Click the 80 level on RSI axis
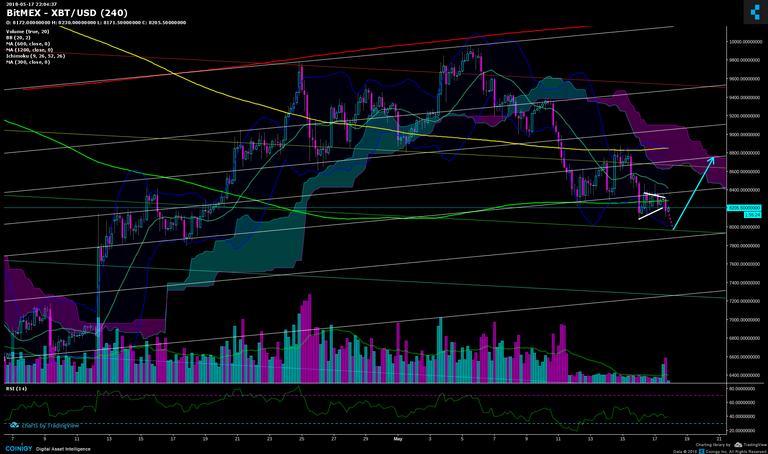 (743, 389)
